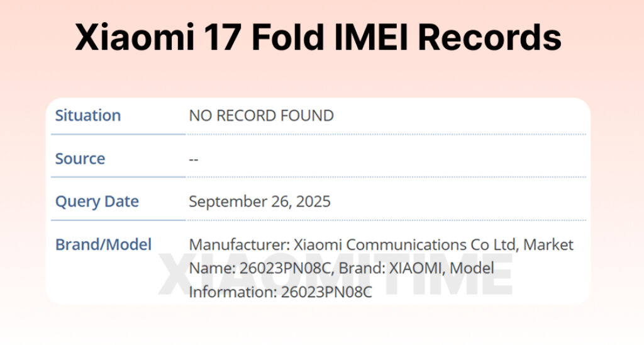Click the Source row label
Screen dimensions: 644x345
pos(80,159)
